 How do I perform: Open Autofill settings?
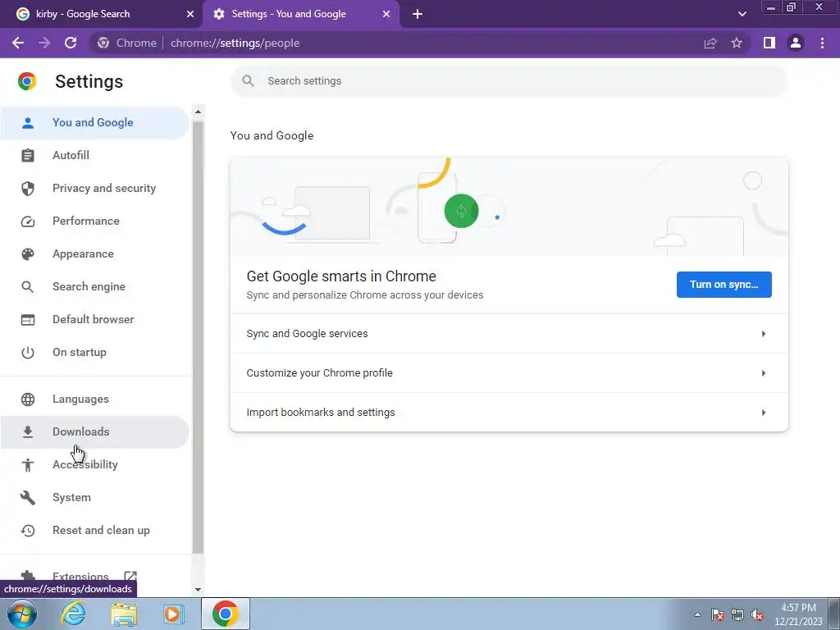tap(94, 155)
